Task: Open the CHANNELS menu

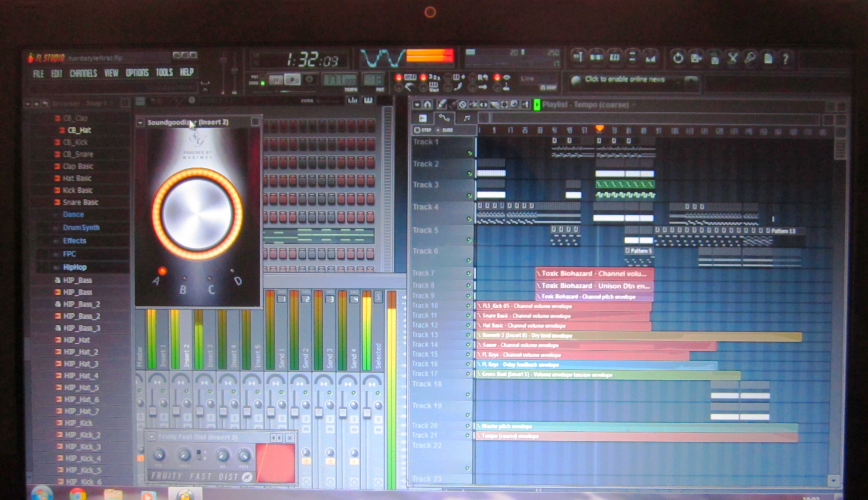Action: pos(83,73)
